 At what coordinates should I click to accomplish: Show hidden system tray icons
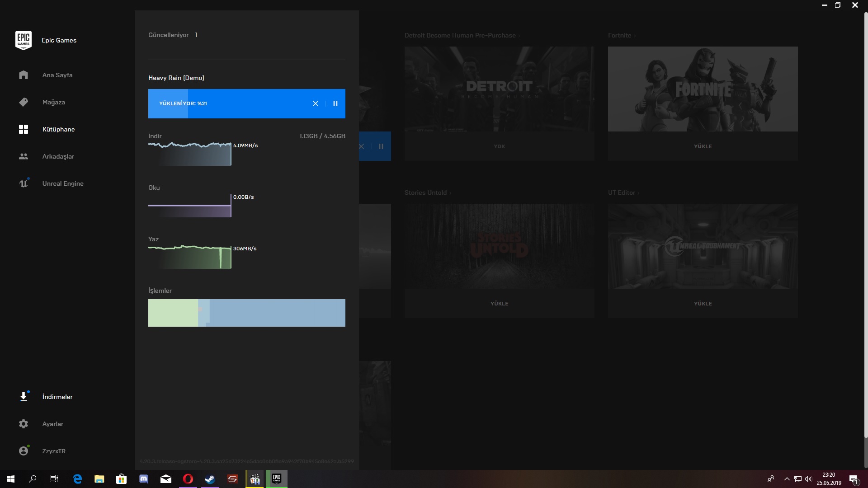[787, 479]
